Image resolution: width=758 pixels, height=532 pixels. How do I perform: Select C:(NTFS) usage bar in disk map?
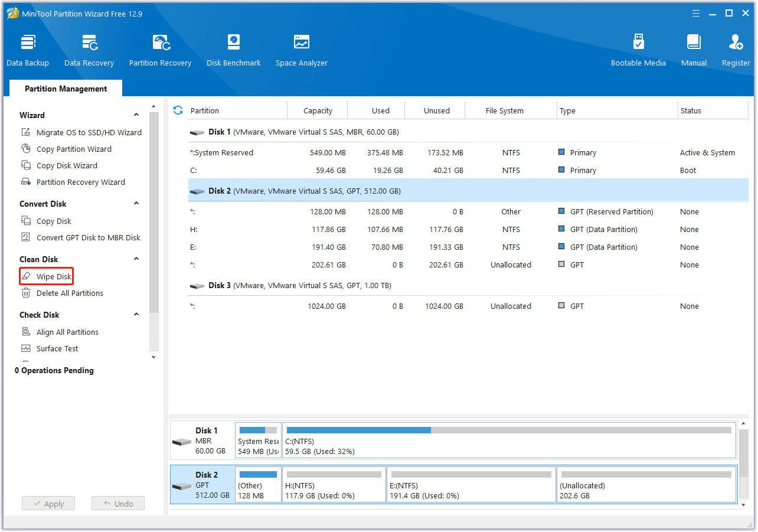point(509,430)
